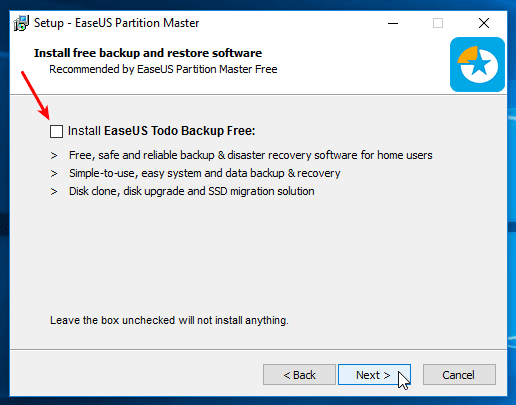Go to the next setup step

click(x=374, y=375)
